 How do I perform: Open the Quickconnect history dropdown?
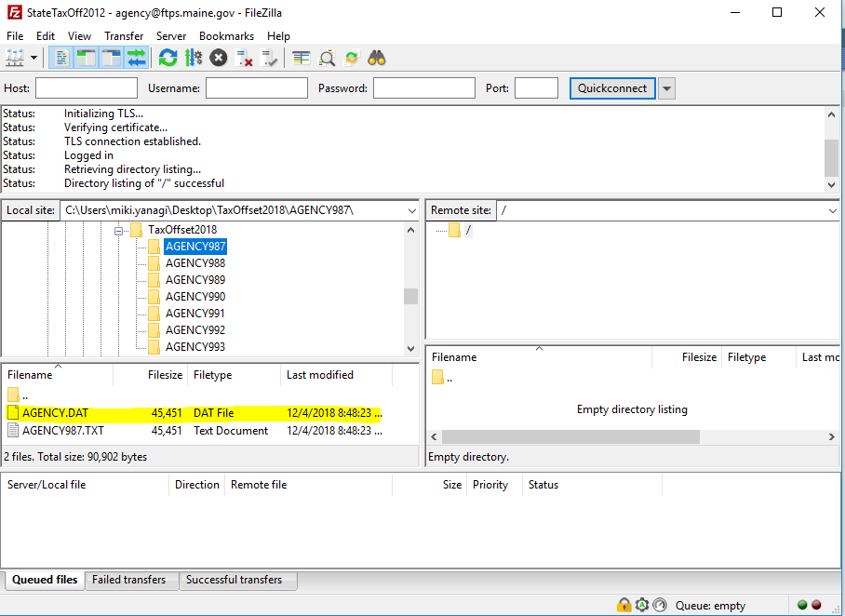pos(666,88)
